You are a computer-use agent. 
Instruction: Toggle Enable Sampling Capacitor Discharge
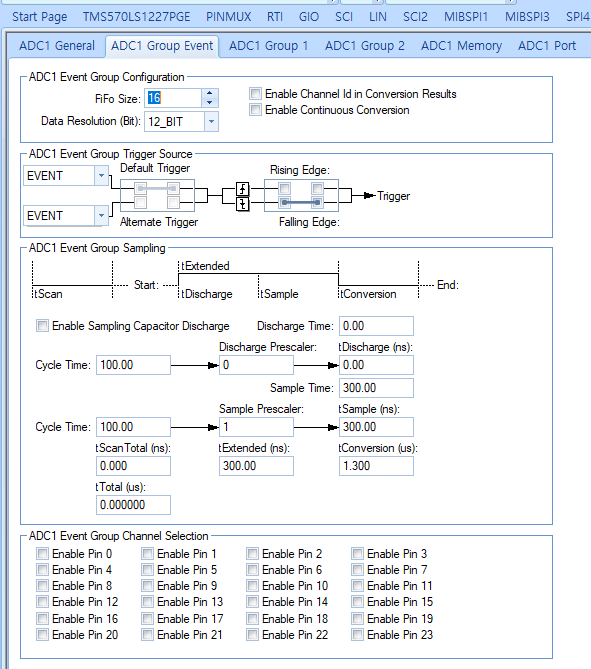pyautogui.click(x=42, y=326)
